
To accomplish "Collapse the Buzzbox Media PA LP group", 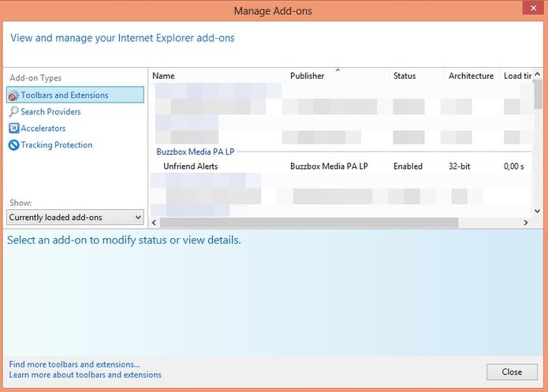I will (195, 151).
